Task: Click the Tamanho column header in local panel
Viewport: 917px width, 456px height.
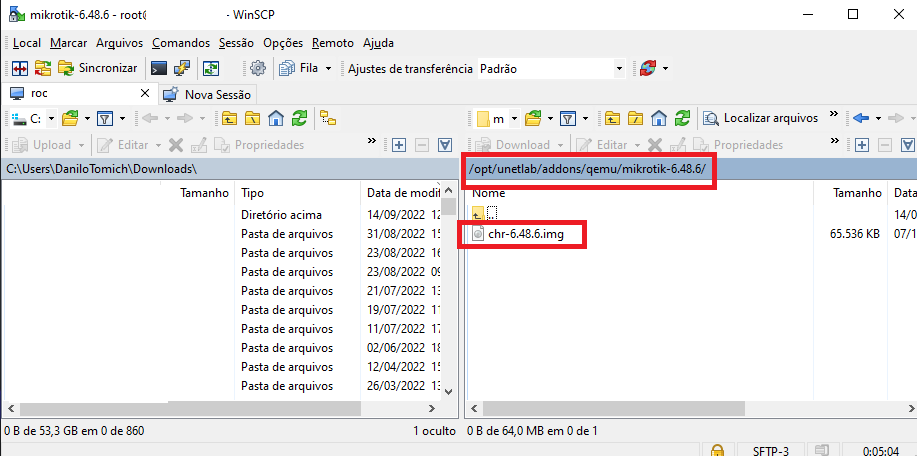Action: (205, 192)
